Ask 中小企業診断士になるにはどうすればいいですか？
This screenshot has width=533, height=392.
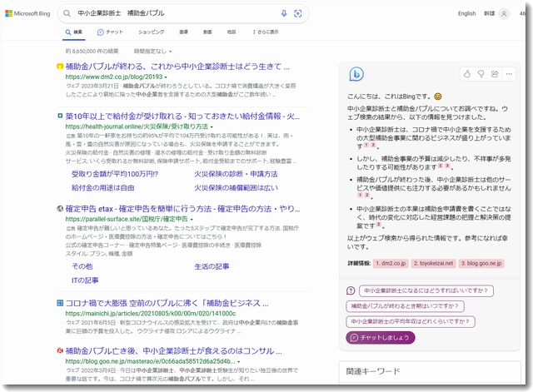[426, 290]
